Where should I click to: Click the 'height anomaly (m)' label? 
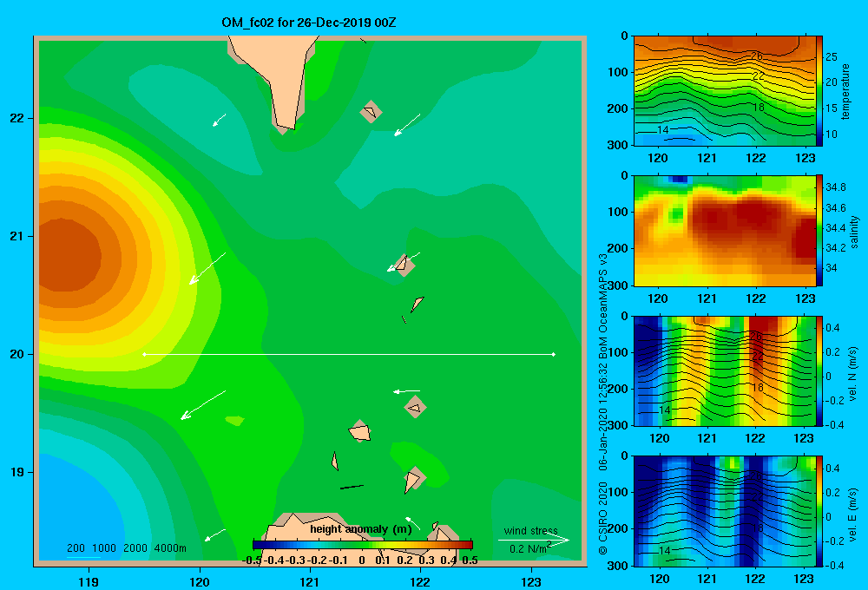pos(361,529)
